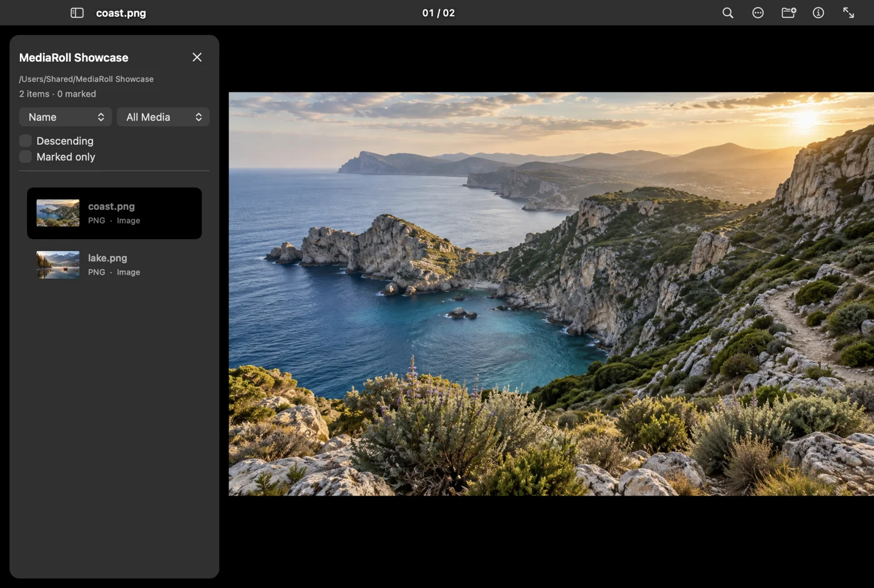The image size is (874, 588).
Task: Click the /Users/Shared/MediaRoll Showcase path
Action: [86, 79]
